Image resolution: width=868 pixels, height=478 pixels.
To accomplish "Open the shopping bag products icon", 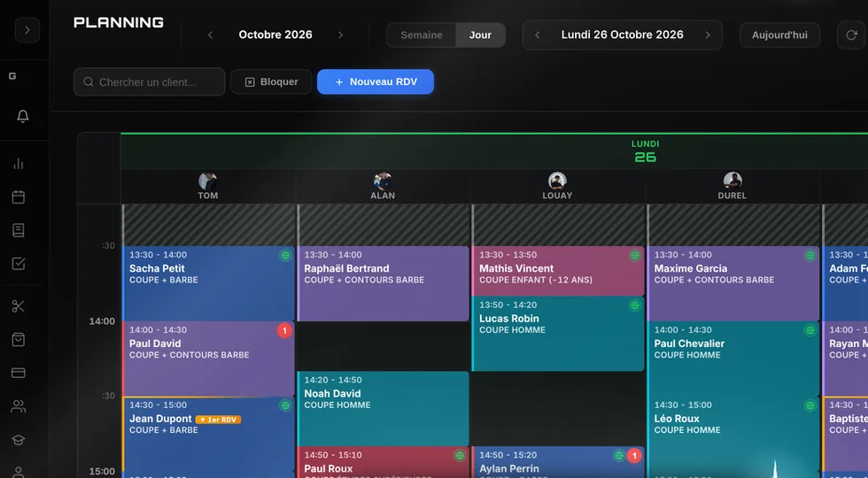I will click(19, 340).
